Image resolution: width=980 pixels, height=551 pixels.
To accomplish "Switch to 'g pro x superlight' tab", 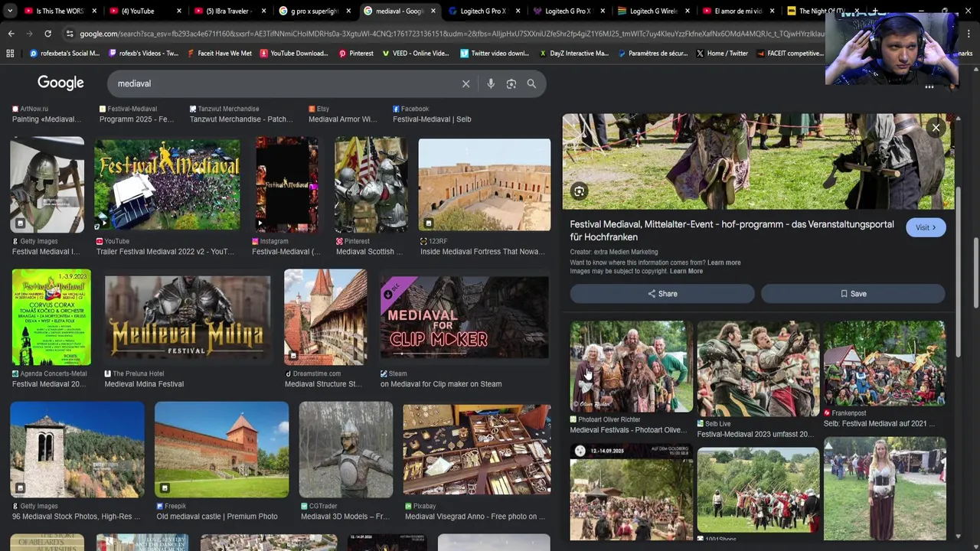I will coord(315,11).
